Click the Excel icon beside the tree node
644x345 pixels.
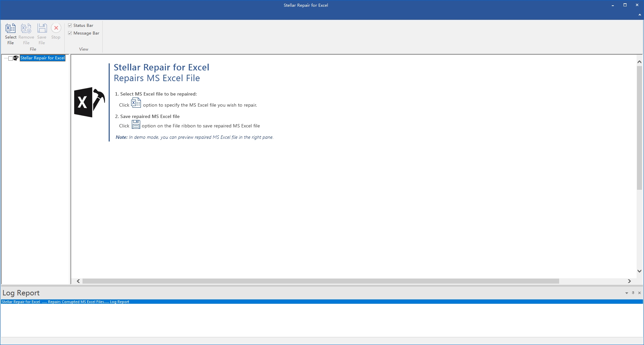pos(16,58)
